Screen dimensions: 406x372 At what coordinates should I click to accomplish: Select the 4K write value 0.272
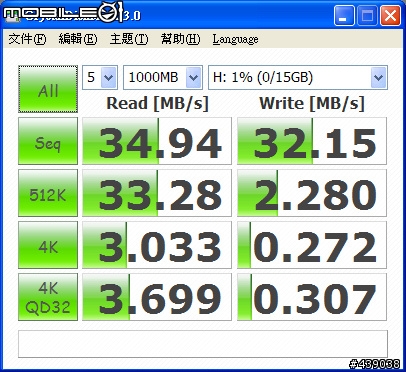pos(312,245)
